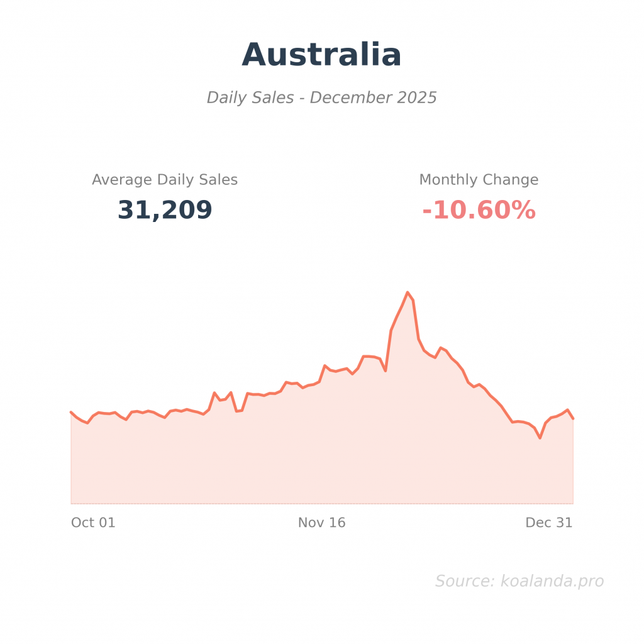644x644 pixels.
Task: Click the Australia title heading
Action: point(321,55)
